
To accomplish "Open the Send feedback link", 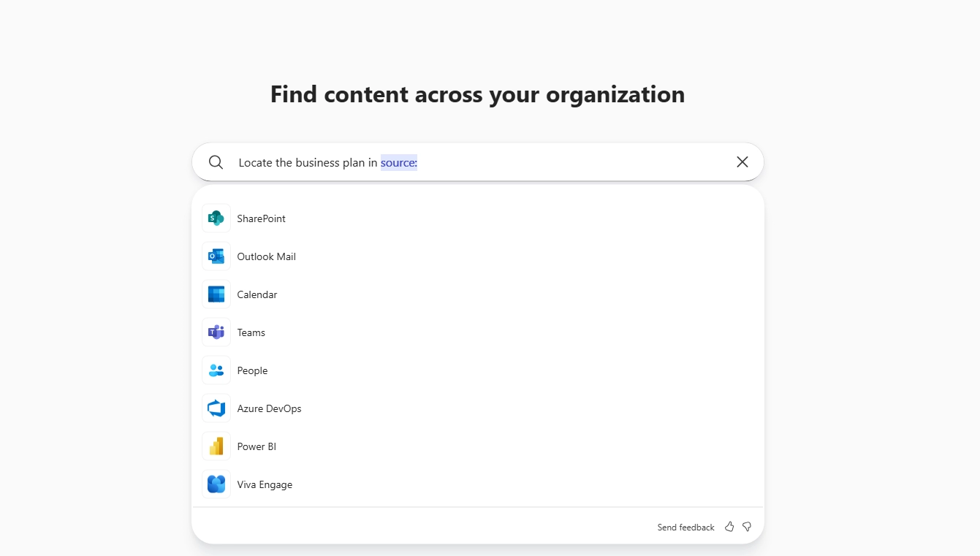I will [x=685, y=527].
